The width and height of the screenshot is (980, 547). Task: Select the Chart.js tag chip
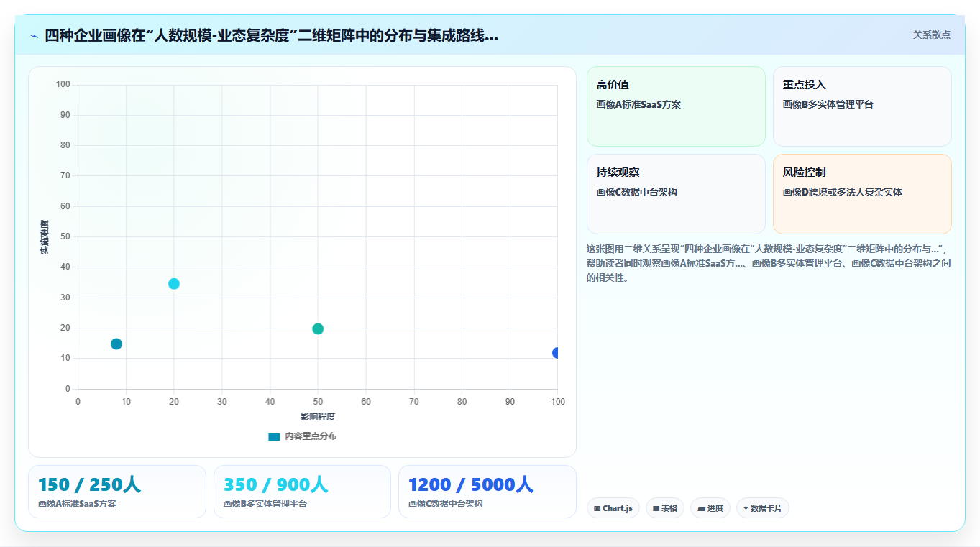coord(613,508)
